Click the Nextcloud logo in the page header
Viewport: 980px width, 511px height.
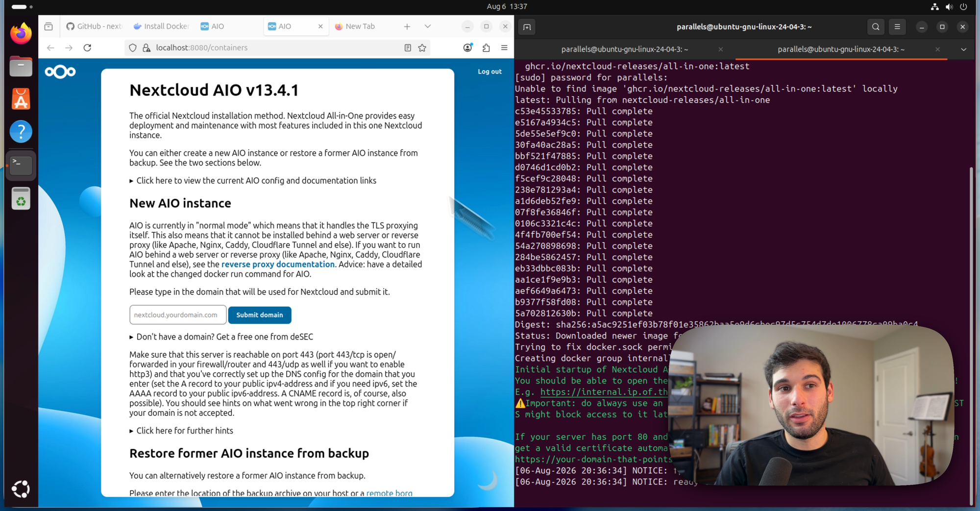[x=60, y=72]
